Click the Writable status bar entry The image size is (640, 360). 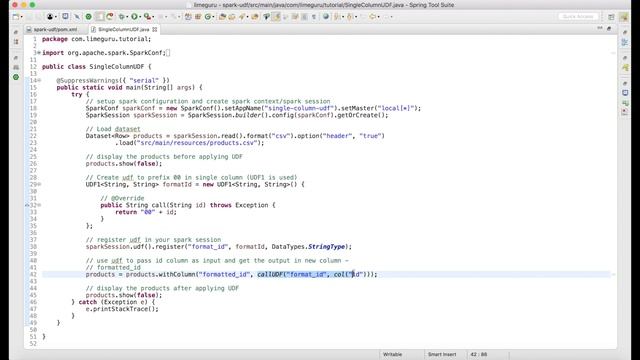[392, 354]
